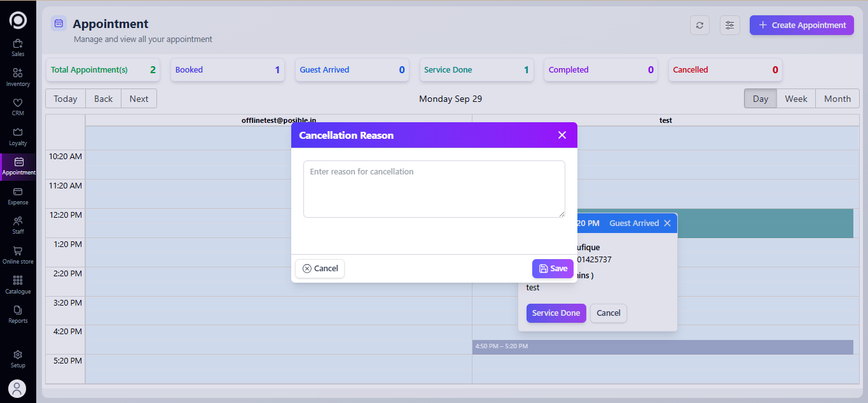Go to CRM heart icon
The width and height of the screenshot is (868, 403).
(x=18, y=106)
